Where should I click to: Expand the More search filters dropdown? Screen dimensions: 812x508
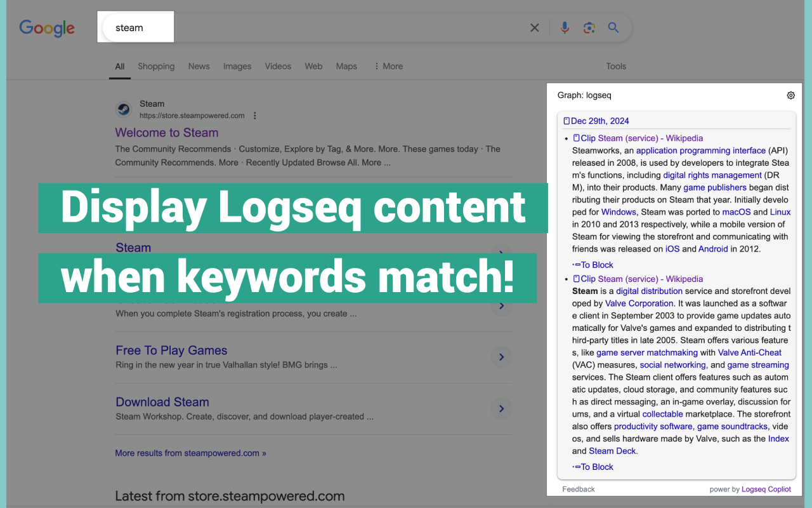[x=388, y=66]
